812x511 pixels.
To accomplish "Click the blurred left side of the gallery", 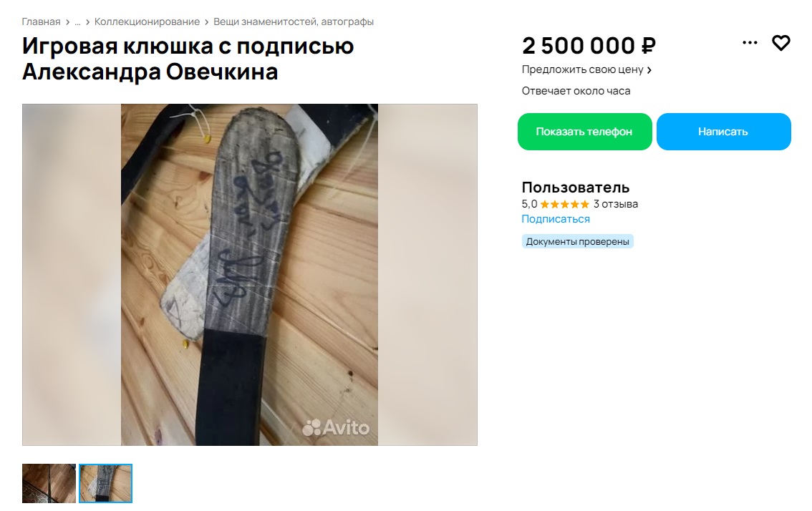I will point(72,274).
